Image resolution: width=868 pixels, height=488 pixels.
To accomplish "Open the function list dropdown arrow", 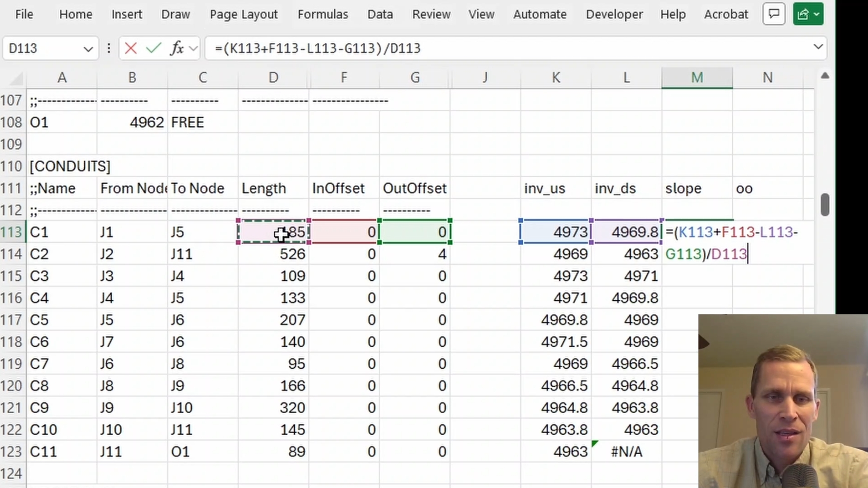I will (x=194, y=48).
